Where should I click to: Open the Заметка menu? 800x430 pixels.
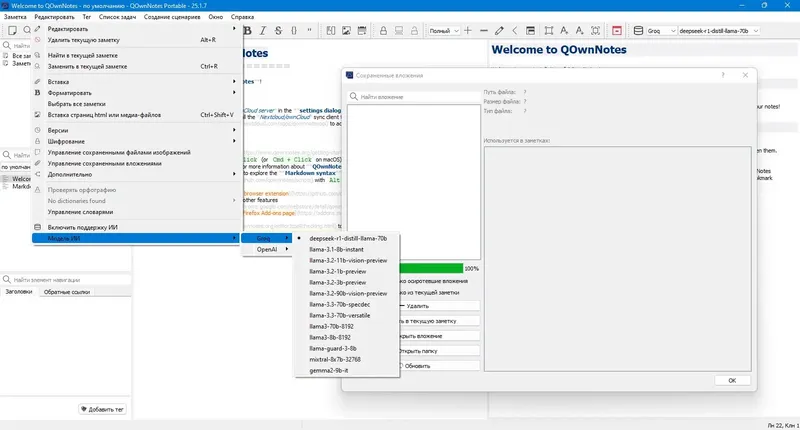point(15,17)
